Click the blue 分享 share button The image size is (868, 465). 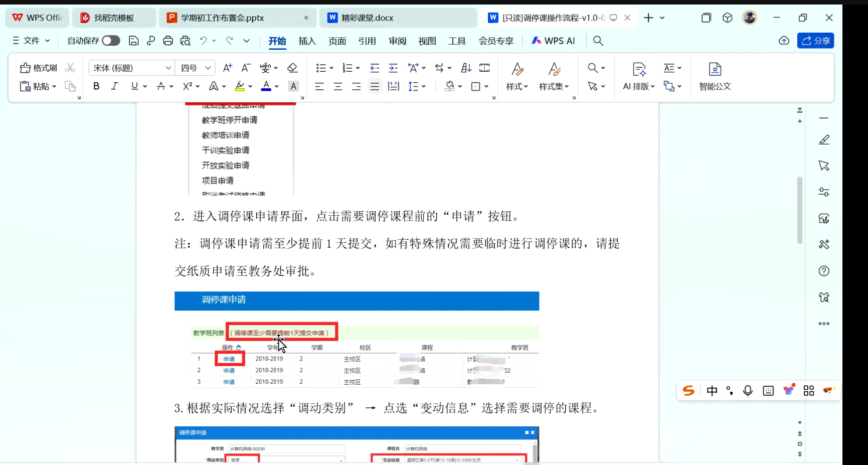click(x=815, y=41)
